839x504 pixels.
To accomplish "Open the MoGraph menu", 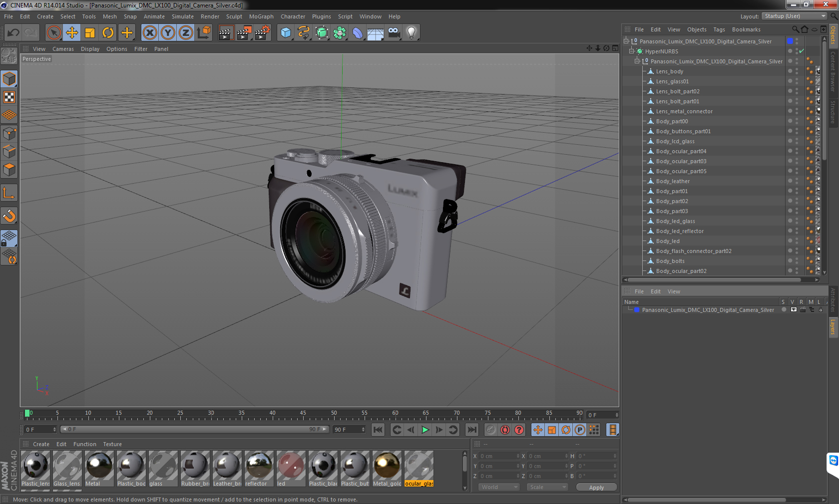I will (261, 16).
